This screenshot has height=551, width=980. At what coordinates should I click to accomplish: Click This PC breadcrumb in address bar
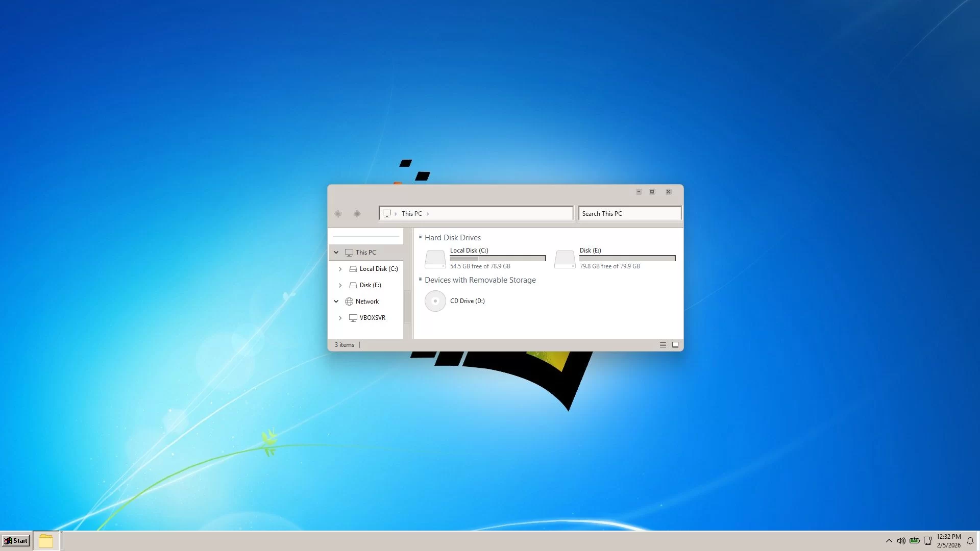(x=411, y=214)
